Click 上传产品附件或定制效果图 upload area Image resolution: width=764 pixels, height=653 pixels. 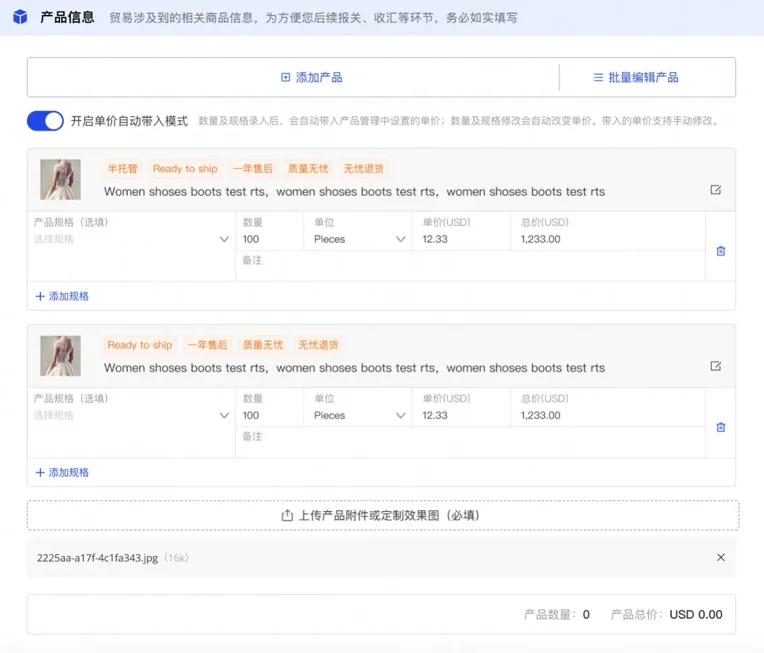click(382, 515)
